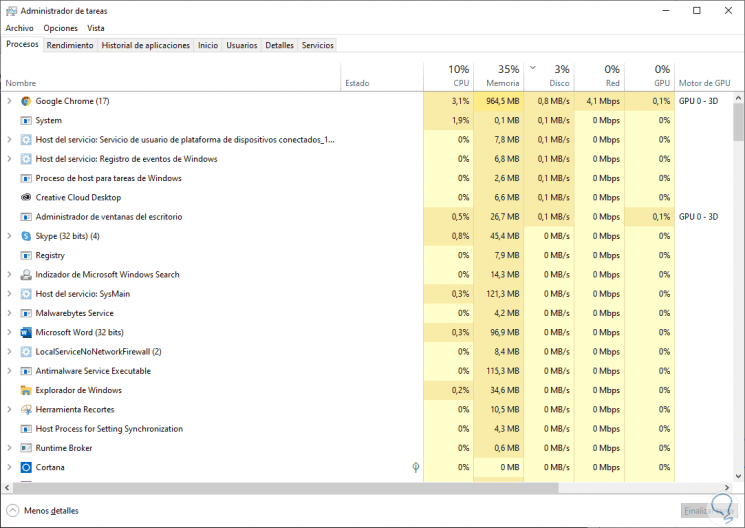Click the SysMain service host gear icon
This screenshot has height=528, width=745.
[x=26, y=294]
